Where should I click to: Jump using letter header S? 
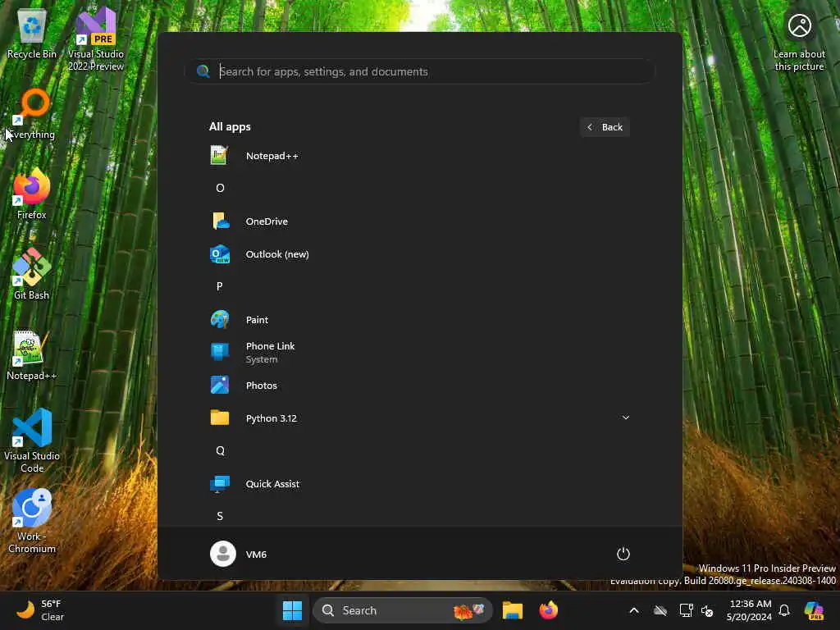(220, 516)
